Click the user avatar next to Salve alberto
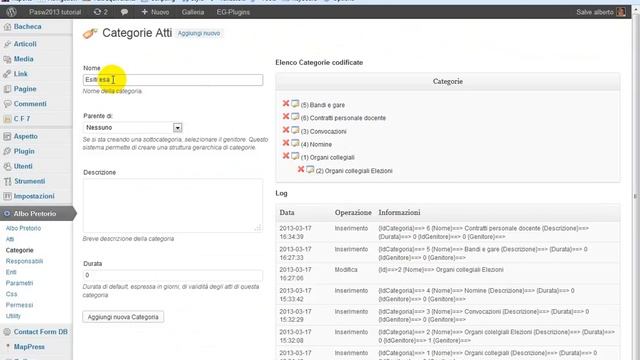The height and width of the screenshot is (360, 640). tap(621, 12)
